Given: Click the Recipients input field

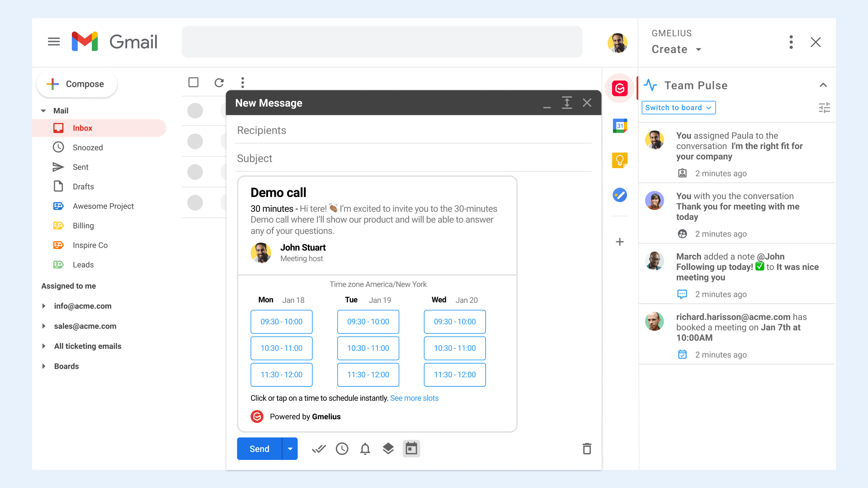Looking at the screenshot, I should (414, 130).
